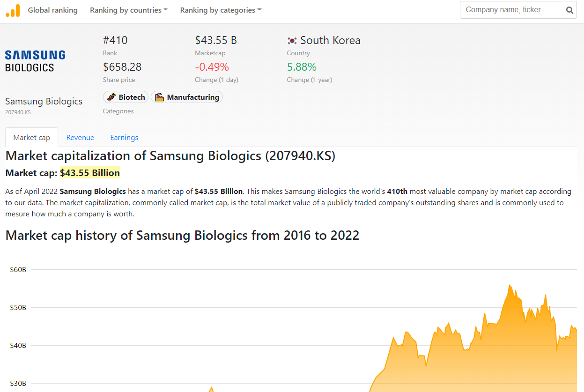Click the South Korea flag icon
Image resolution: width=584 pixels, height=392 pixels.
coord(292,41)
